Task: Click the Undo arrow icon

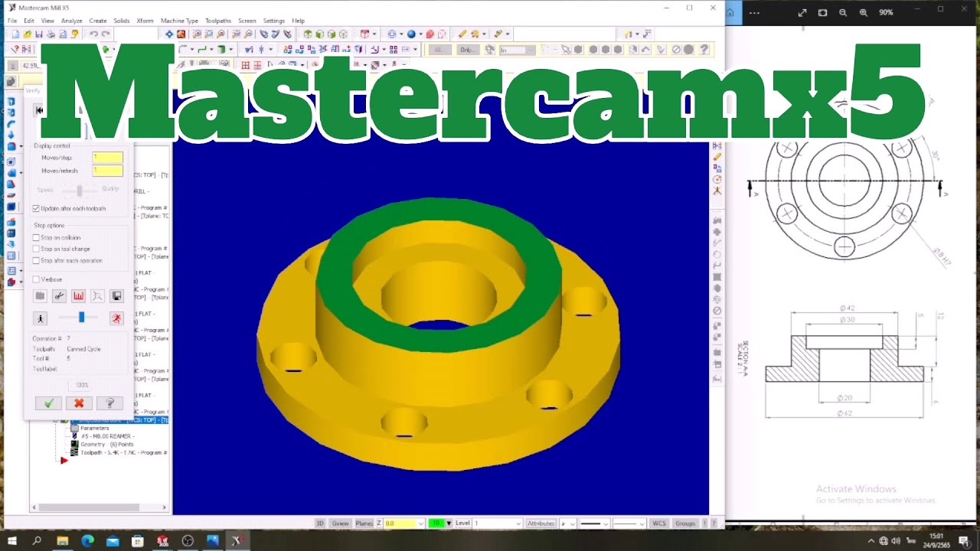Action: (93, 34)
